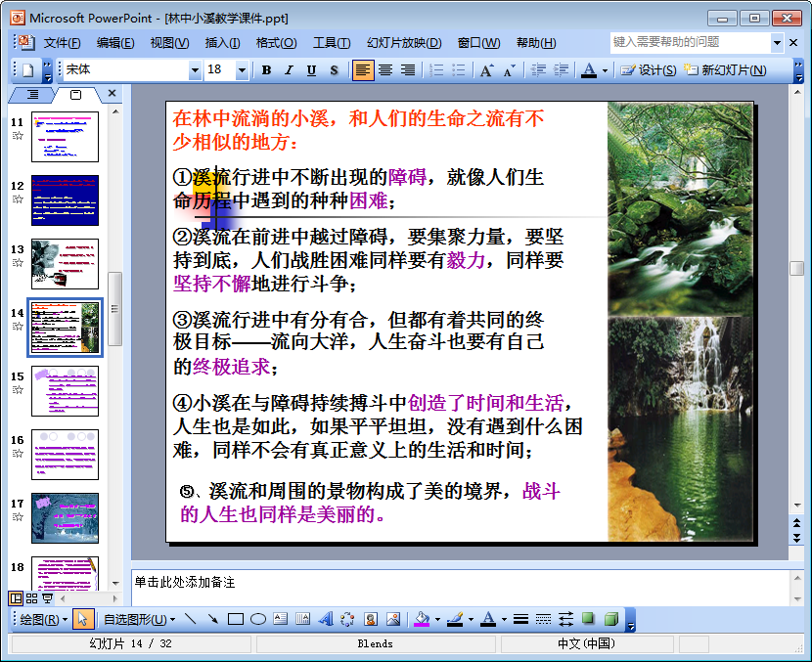812x662 pixels.
Task: Open the font name dropdown showing 宋体
Action: (x=195, y=69)
